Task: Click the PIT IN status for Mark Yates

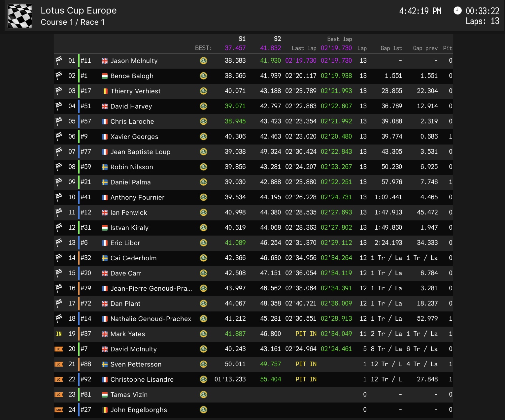Action: 306,334
